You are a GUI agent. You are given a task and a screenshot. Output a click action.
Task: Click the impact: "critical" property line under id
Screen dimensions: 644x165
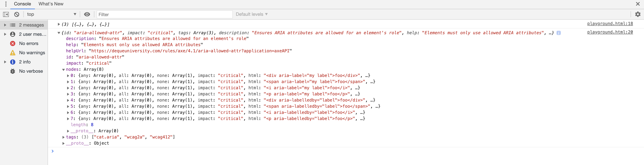point(89,63)
